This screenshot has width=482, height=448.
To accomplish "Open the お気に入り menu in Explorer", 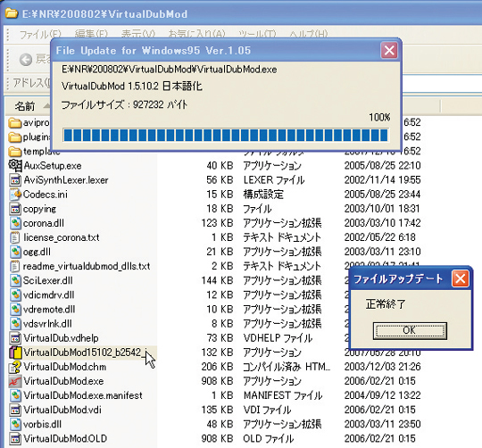I will (x=196, y=34).
